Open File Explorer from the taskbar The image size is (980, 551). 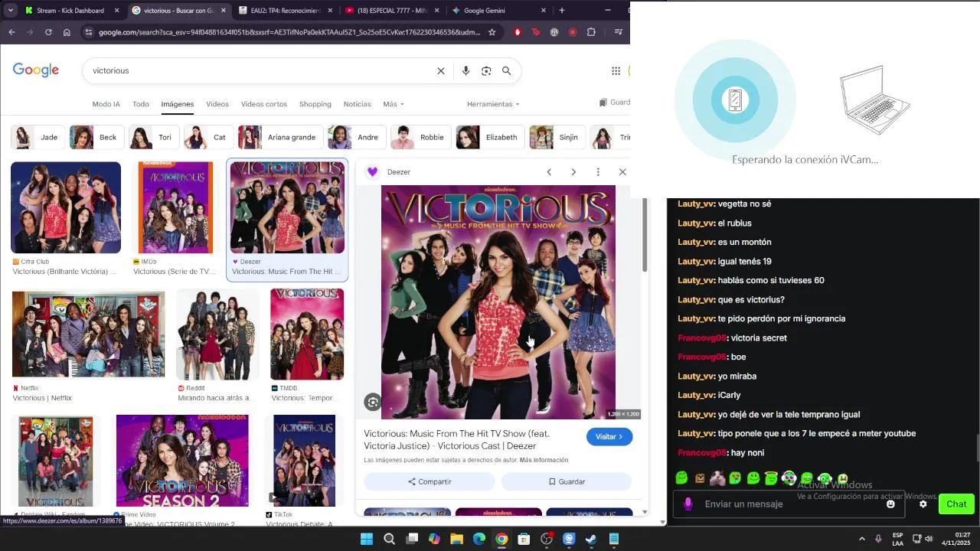(x=456, y=539)
